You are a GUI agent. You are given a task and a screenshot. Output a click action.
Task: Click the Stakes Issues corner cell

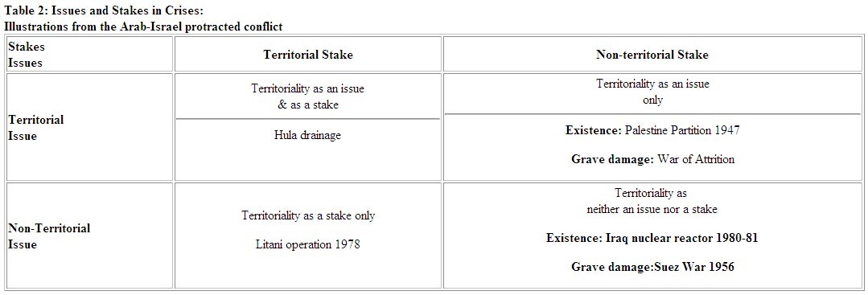[x=89, y=54]
